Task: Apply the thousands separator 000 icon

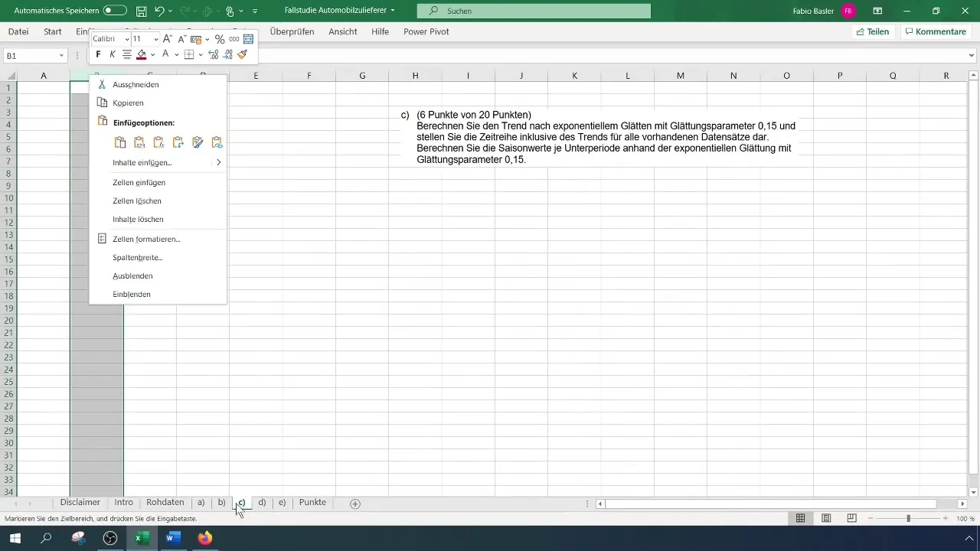Action: (x=234, y=39)
